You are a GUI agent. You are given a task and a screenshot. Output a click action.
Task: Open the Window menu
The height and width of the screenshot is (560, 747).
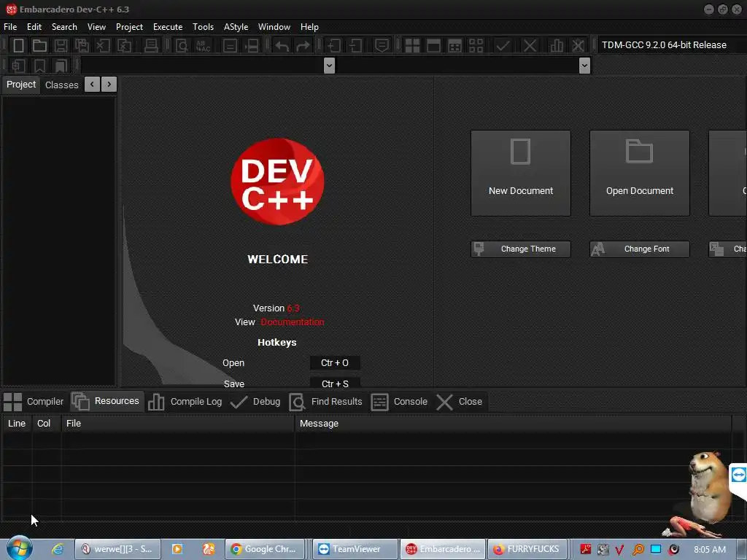pos(274,27)
